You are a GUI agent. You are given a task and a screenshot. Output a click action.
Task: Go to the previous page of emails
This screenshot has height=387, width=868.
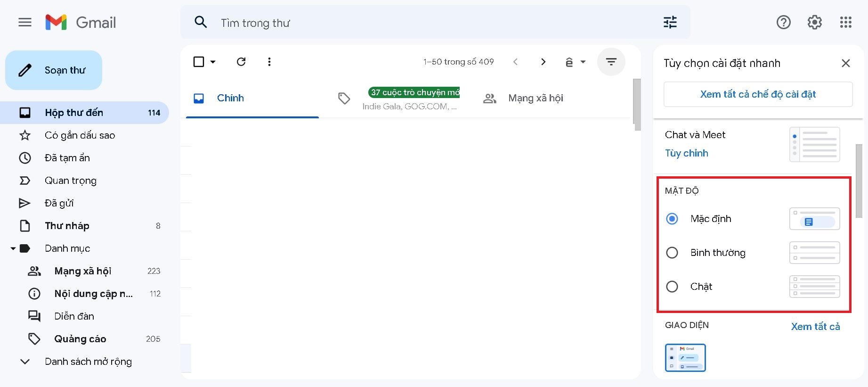point(515,62)
